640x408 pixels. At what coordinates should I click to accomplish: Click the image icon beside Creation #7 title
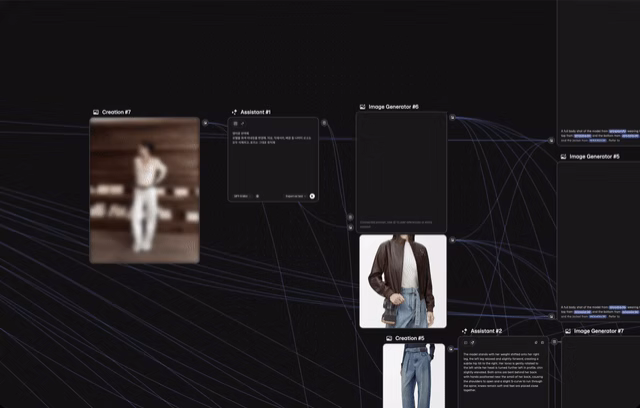click(96, 112)
